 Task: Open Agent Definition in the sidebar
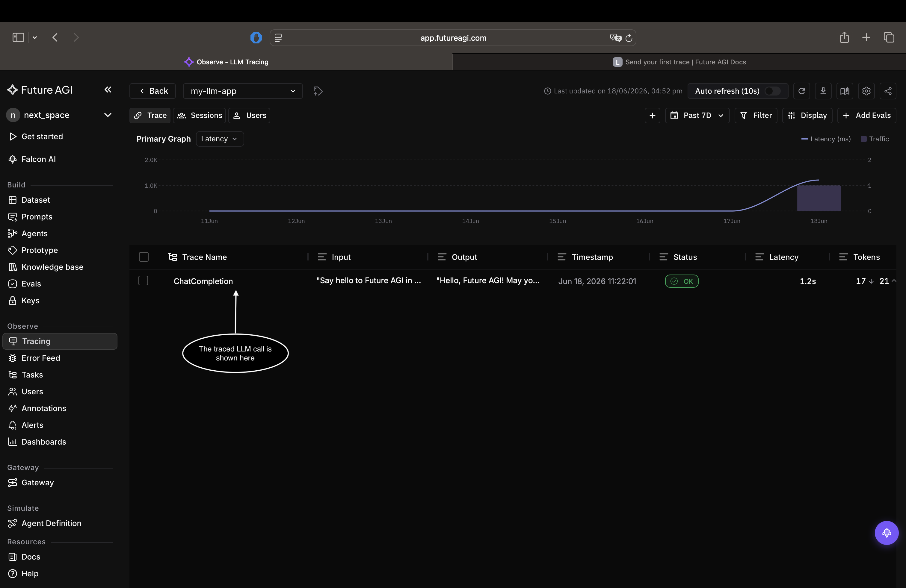tap(60, 523)
